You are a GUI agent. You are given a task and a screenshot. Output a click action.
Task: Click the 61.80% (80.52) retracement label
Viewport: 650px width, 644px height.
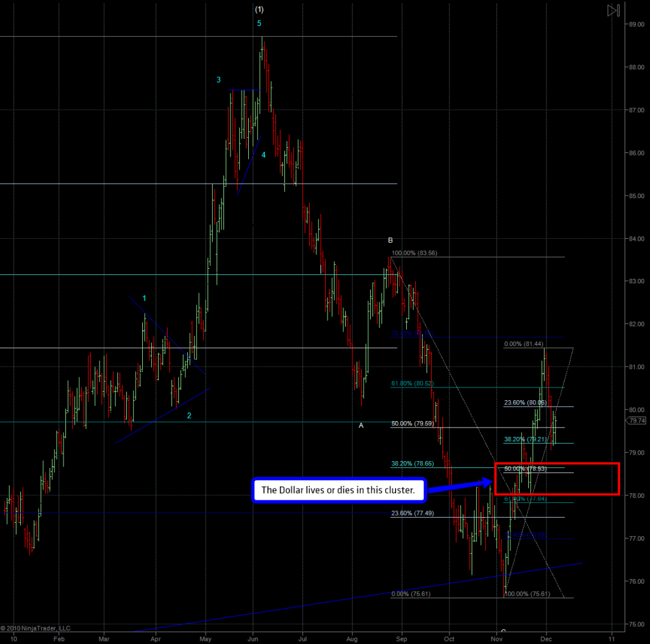411,384
